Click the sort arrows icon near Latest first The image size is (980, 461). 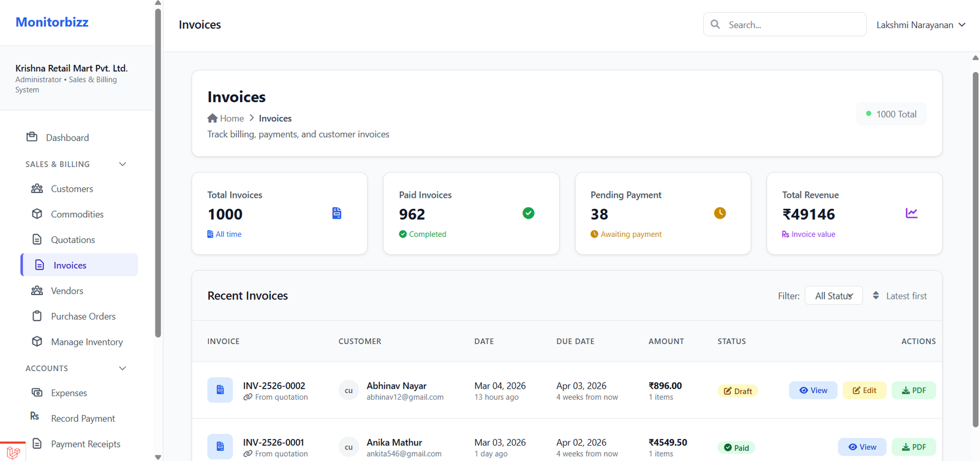(876, 296)
